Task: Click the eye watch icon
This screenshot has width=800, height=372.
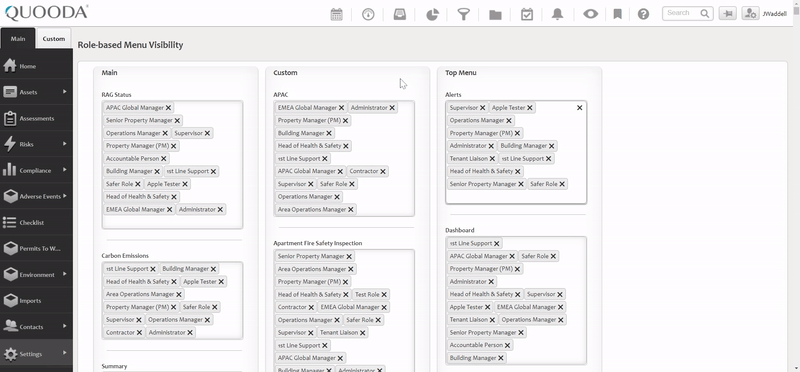Action: coord(590,14)
